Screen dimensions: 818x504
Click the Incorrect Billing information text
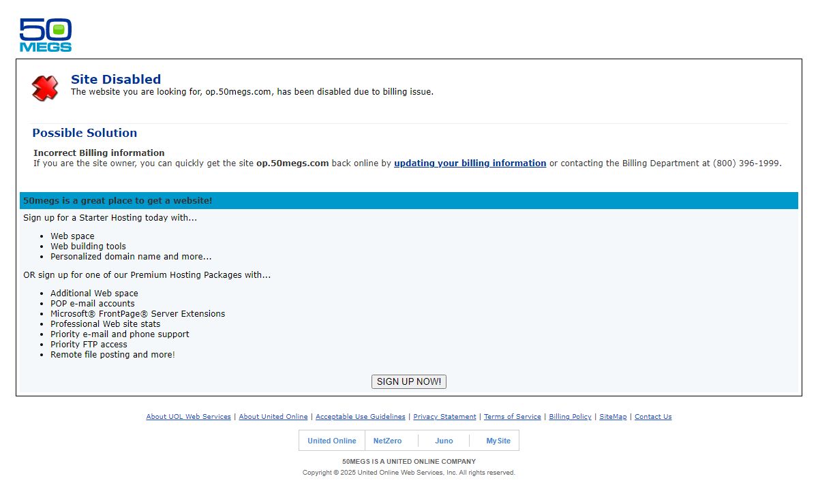click(x=99, y=153)
